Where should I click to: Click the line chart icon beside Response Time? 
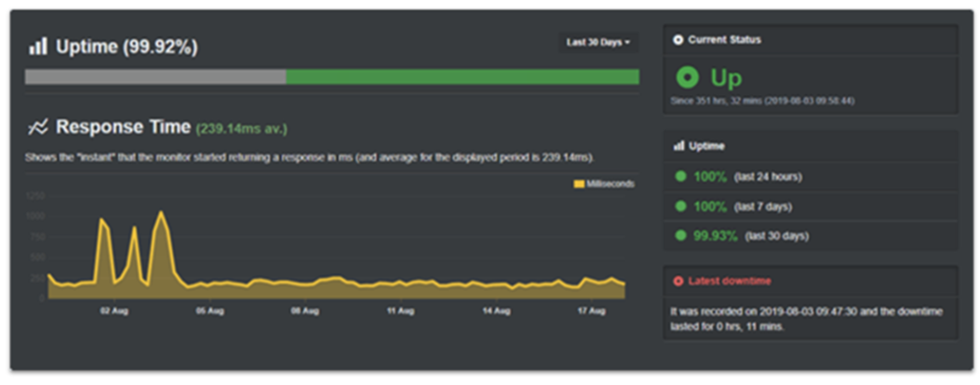pos(38,126)
